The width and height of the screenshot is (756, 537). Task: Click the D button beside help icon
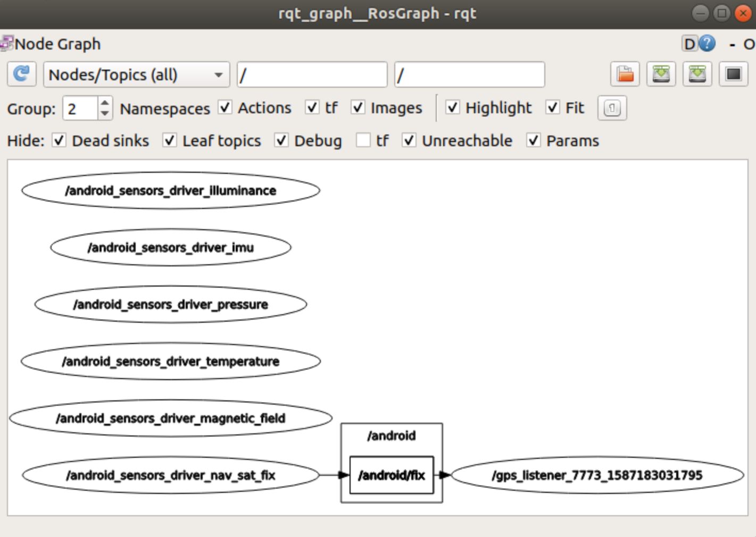tap(689, 44)
